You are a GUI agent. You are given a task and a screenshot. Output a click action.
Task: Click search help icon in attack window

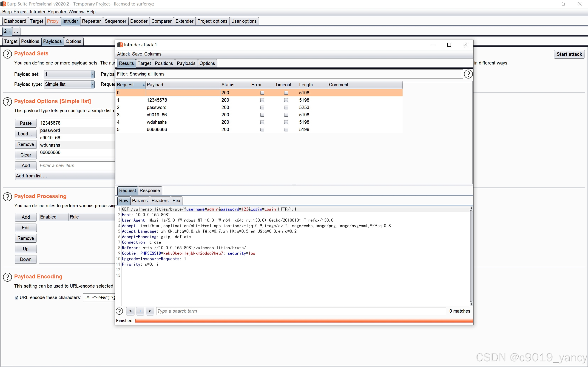click(119, 311)
